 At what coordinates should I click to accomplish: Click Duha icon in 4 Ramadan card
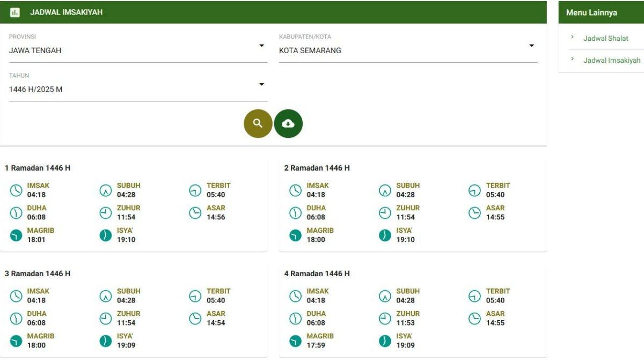coord(296,319)
